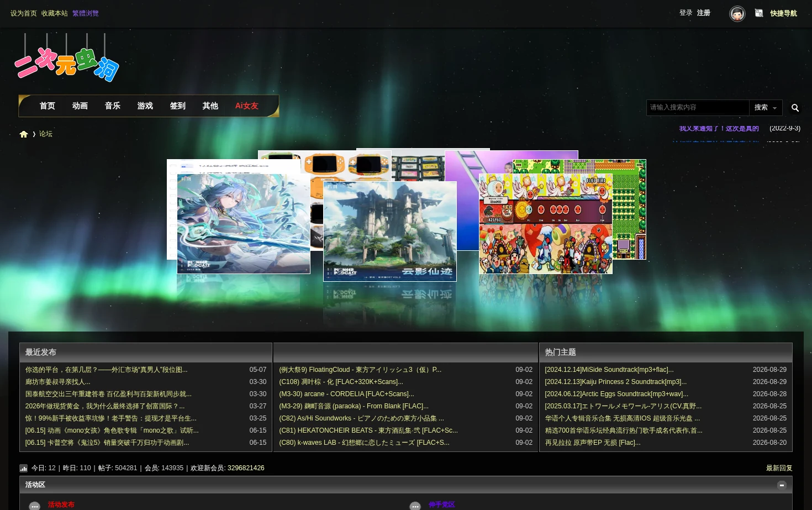Click the 伸手党区 forum bubble icon
Image resolution: width=812 pixels, height=510 pixels.
tap(415, 506)
